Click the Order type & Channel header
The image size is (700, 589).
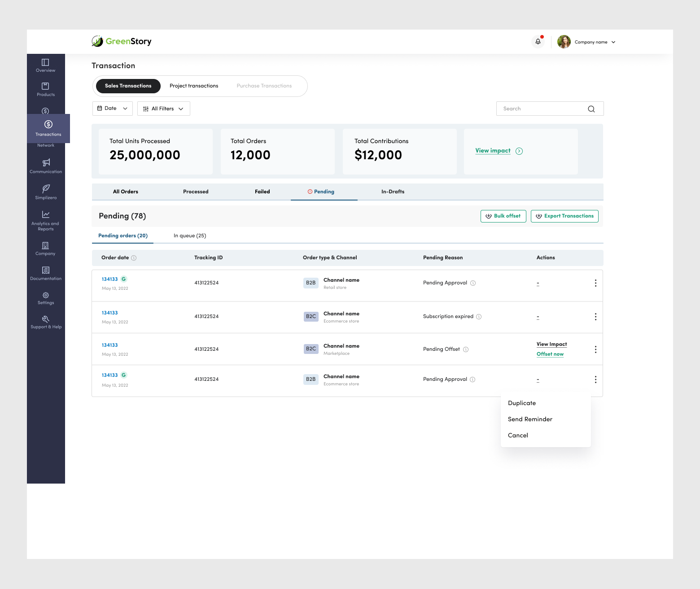coord(330,257)
